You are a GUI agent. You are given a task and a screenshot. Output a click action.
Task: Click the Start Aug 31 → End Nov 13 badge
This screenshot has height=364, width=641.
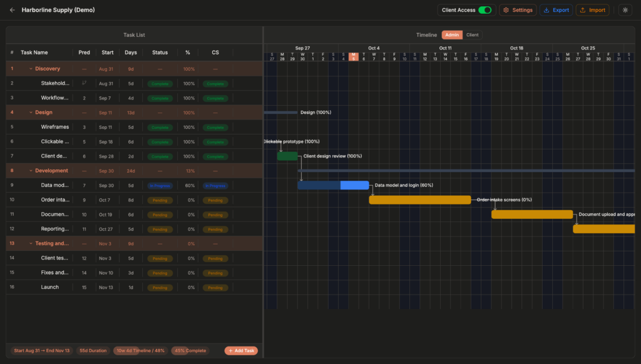pos(42,350)
